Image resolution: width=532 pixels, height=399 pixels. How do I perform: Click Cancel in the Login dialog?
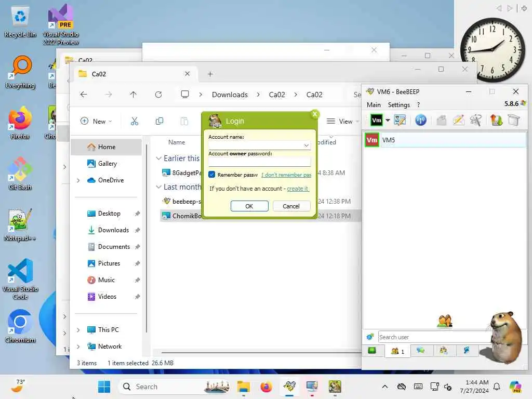291,206
